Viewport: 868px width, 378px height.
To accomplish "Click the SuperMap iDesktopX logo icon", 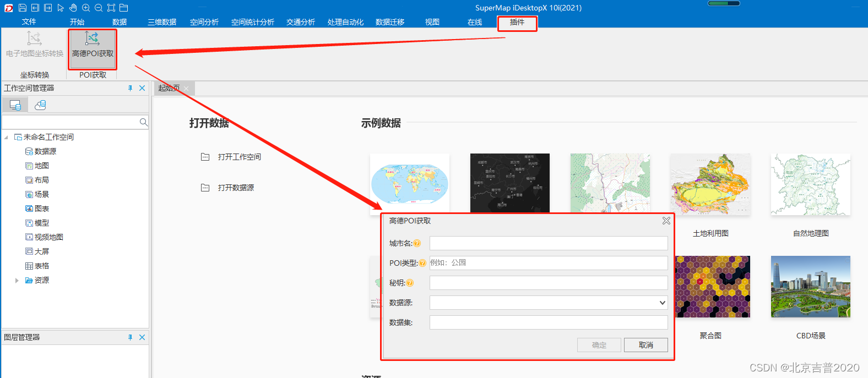I will pos(9,8).
